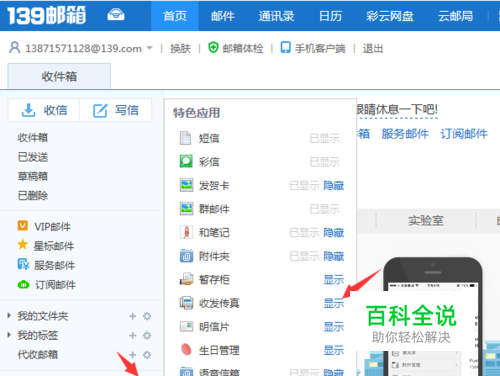Click the 特色应用 heading
Image resolution: width=500 pixels, height=376 pixels.
(x=196, y=113)
